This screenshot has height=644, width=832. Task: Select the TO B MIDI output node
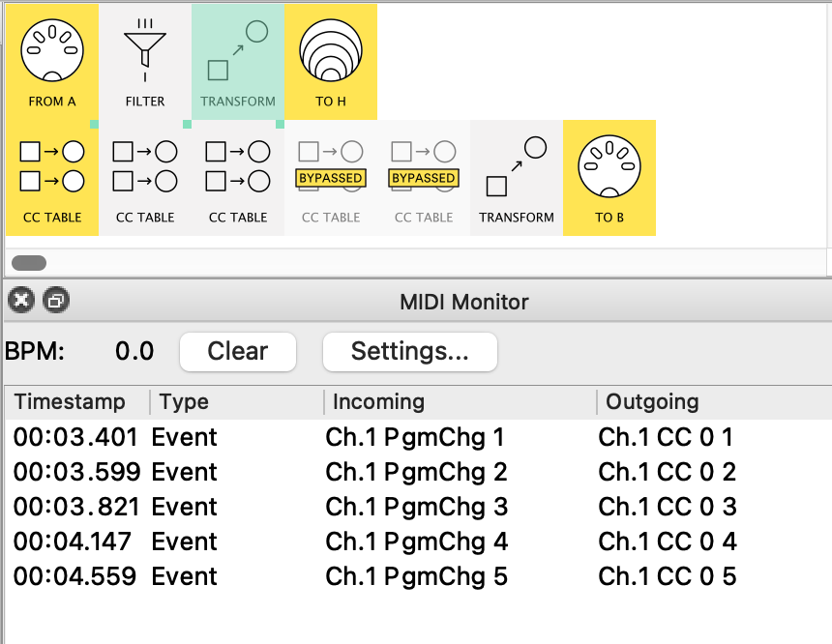click(x=609, y=177)
